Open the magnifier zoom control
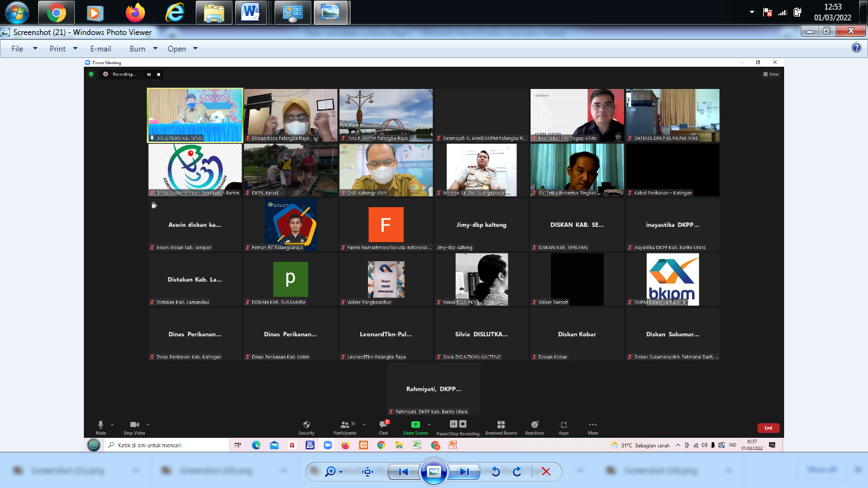This screenshot has height=488, width=868. coord(334,471)
